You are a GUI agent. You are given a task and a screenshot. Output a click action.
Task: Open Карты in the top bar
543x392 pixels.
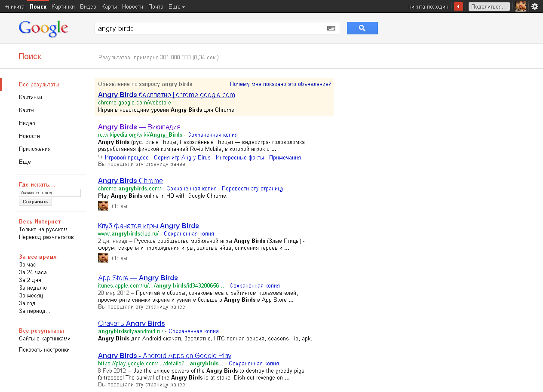109,7
